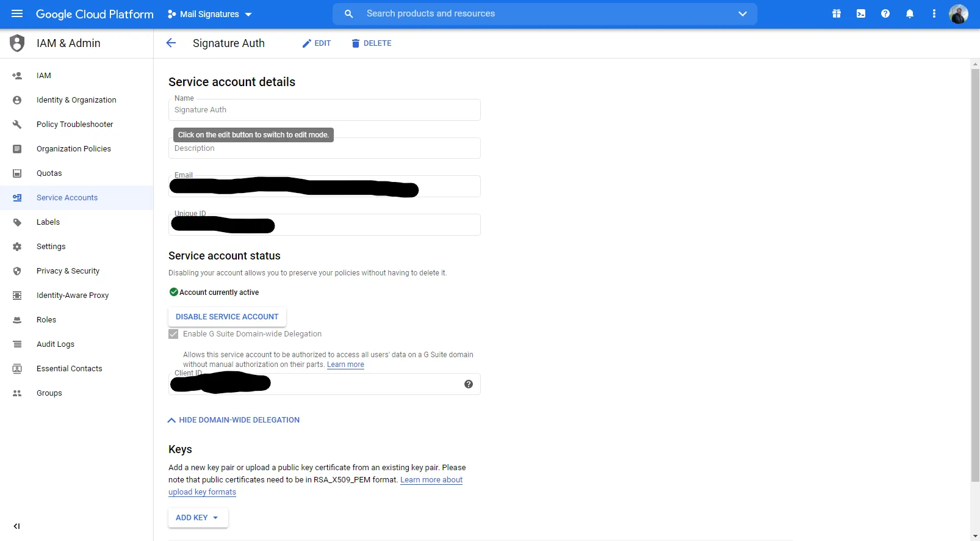
Task: Go to Privacy & Security
Action: tap(68, 271)
